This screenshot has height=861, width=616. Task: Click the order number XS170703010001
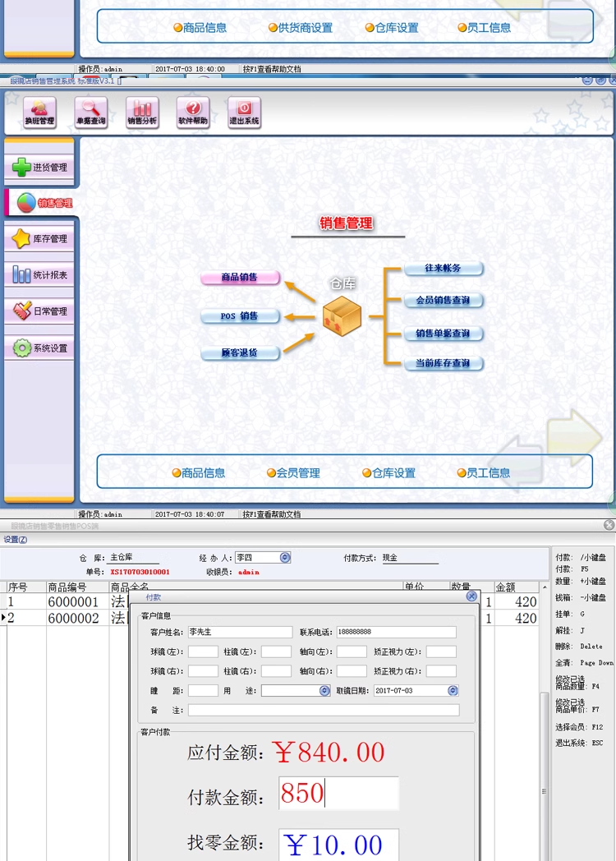click(140, 572)
